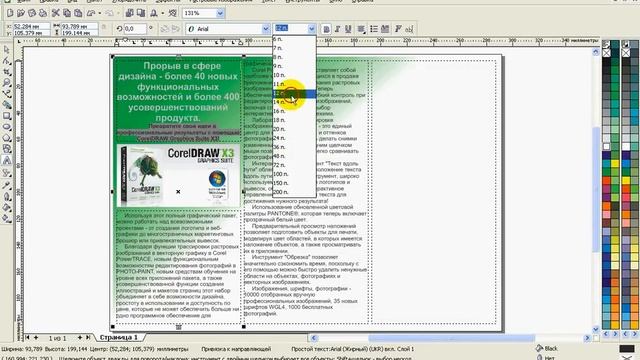This screenshot has width=640, height=360.
Task: Open the text alignment dropdown
Action: [x=361, y=29]
